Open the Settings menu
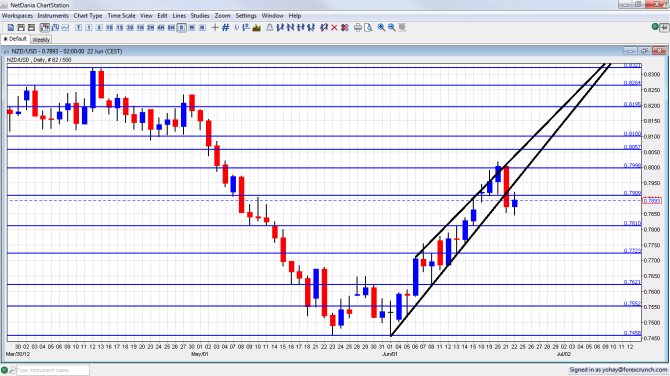 [246, 15]
